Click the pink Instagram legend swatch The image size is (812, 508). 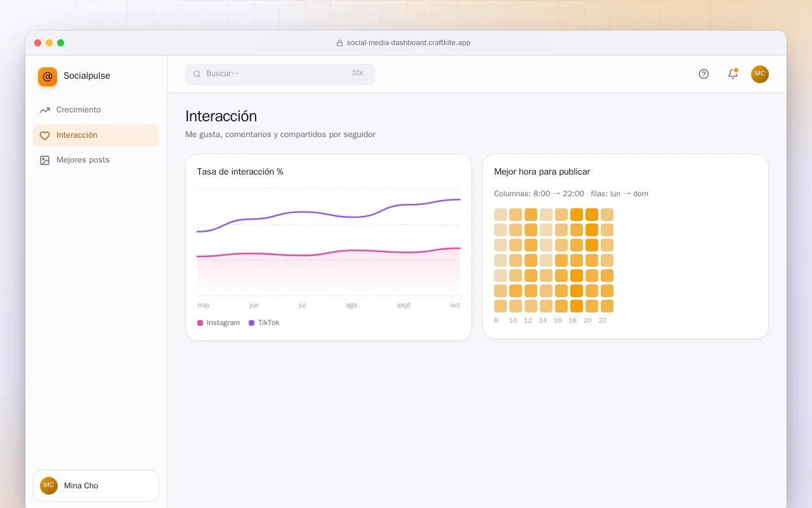[200, 323]
